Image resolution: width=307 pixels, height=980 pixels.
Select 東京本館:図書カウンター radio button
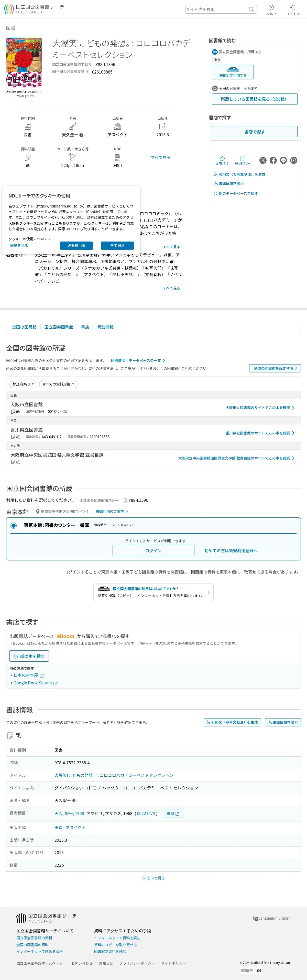click(x=14, y=525)
